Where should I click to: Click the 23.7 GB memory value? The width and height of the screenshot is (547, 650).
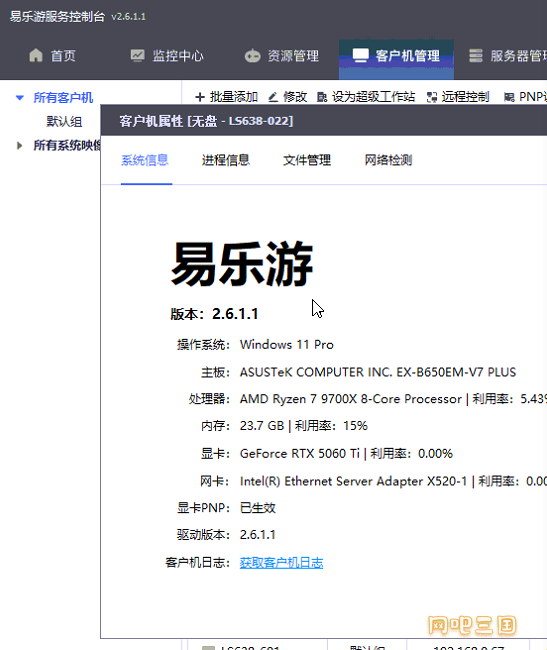pyautogui.click(x=262, y=426)
